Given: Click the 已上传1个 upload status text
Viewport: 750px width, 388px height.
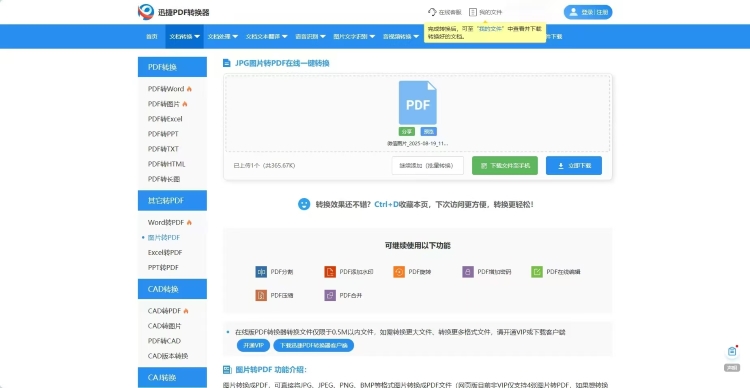Looking at the screenshot, I should (264, 166).
